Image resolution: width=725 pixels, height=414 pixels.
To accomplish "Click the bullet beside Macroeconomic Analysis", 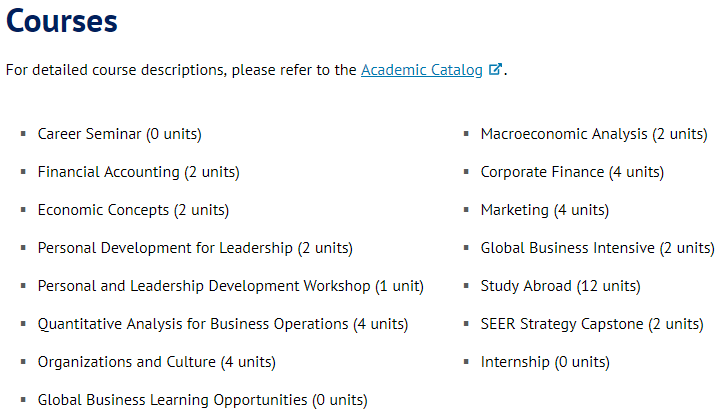I will click(x=466, y=134).
